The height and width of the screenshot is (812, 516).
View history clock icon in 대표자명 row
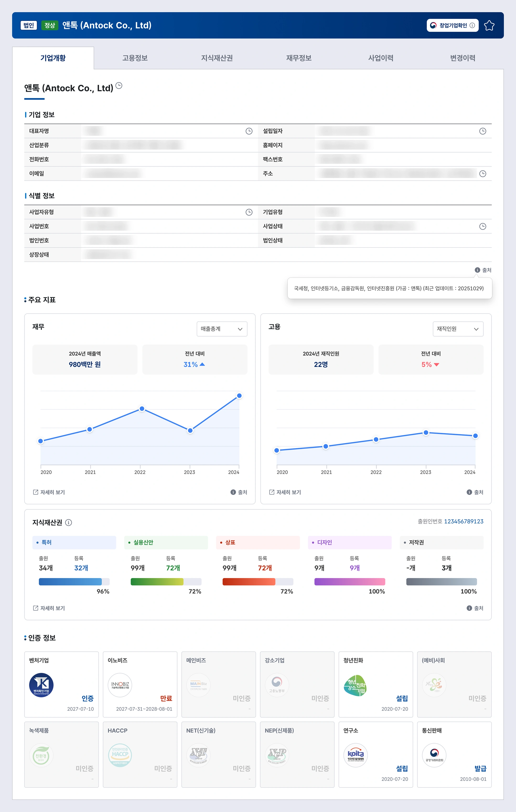click(x=249, y=131)
